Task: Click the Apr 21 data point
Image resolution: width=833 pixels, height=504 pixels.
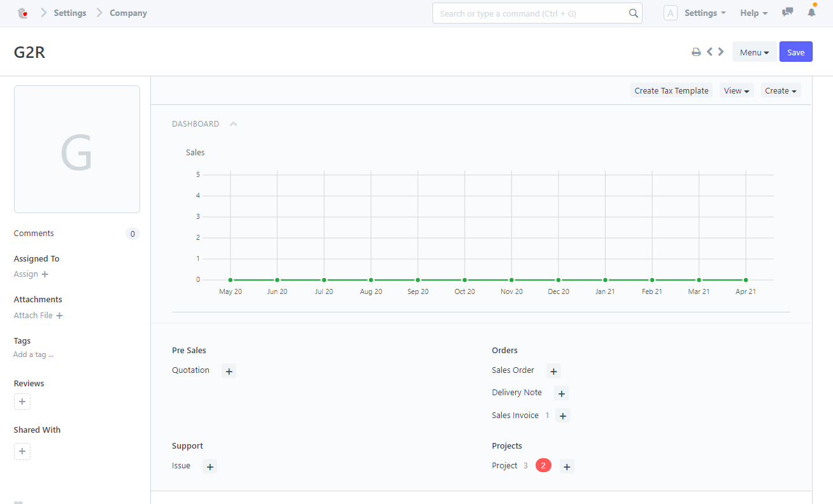Action: 746,280
